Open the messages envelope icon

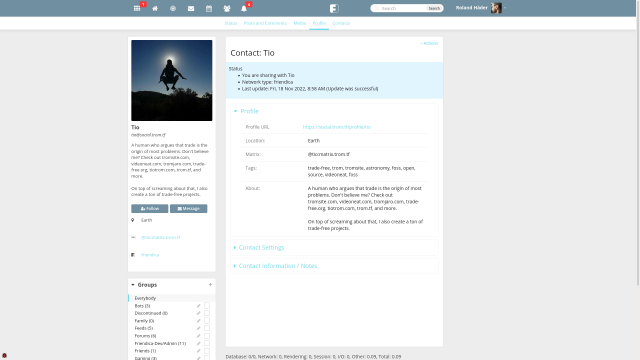coord(191,8)
